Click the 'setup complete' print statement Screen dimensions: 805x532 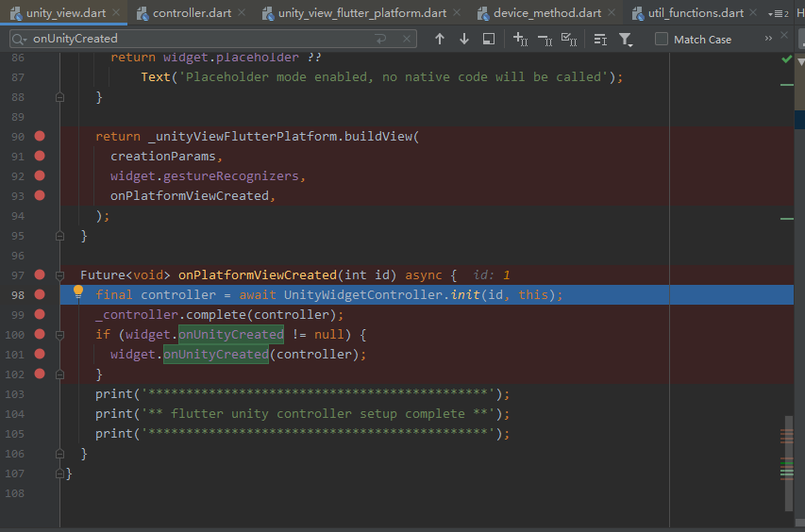pos(302,414)
